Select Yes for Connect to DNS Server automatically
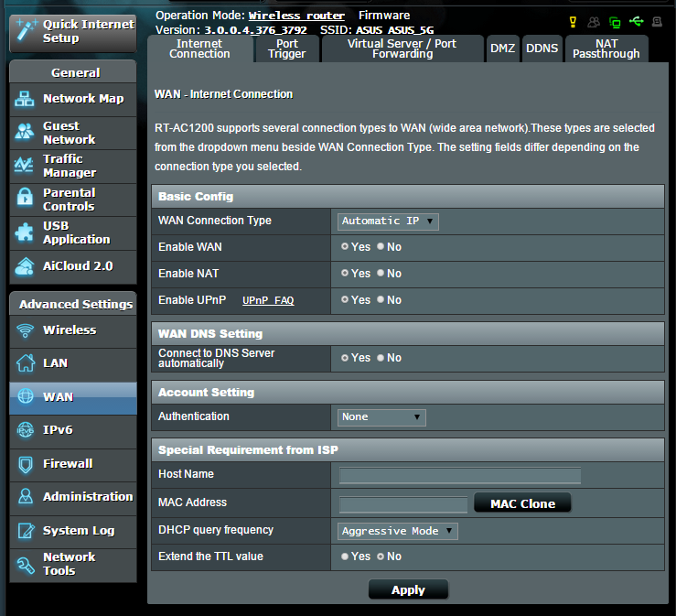Screen dimensions: 676x616 coord(345,358)
